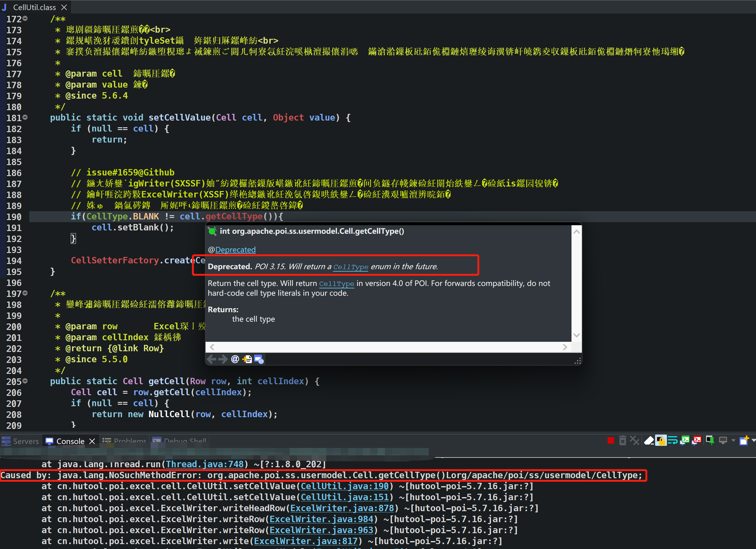Collapse the setCellValue method fold at line 181
756x549 pixels.
point(25,117)
